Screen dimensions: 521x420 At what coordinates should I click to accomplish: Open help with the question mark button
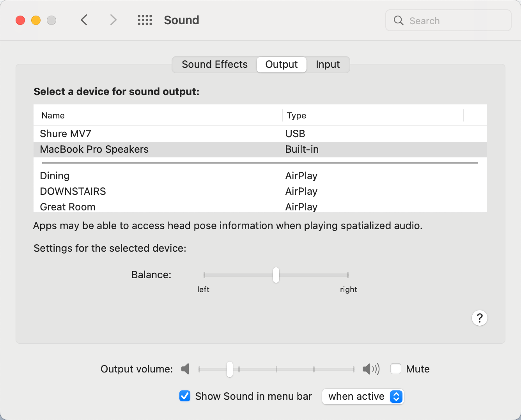click(x=480, y=318)
